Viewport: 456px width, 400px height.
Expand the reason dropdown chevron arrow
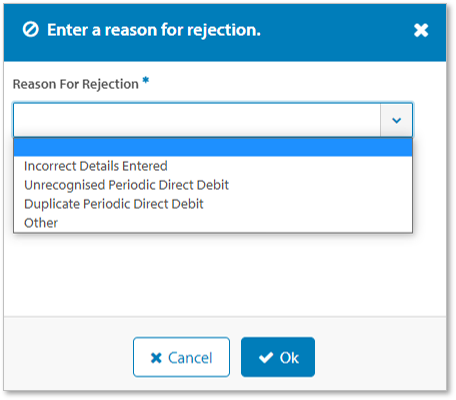(x=396, y=120)
